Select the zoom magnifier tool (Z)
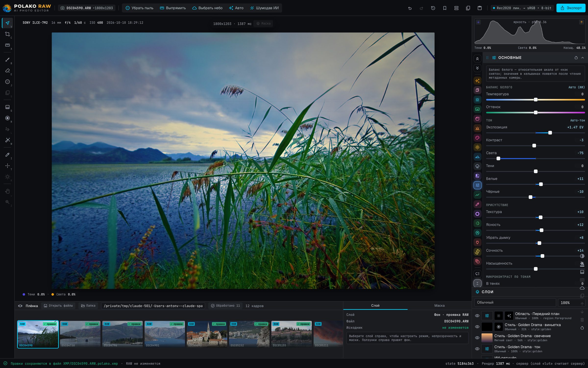Viewport: 588px width, 368px height. point(8,202)
